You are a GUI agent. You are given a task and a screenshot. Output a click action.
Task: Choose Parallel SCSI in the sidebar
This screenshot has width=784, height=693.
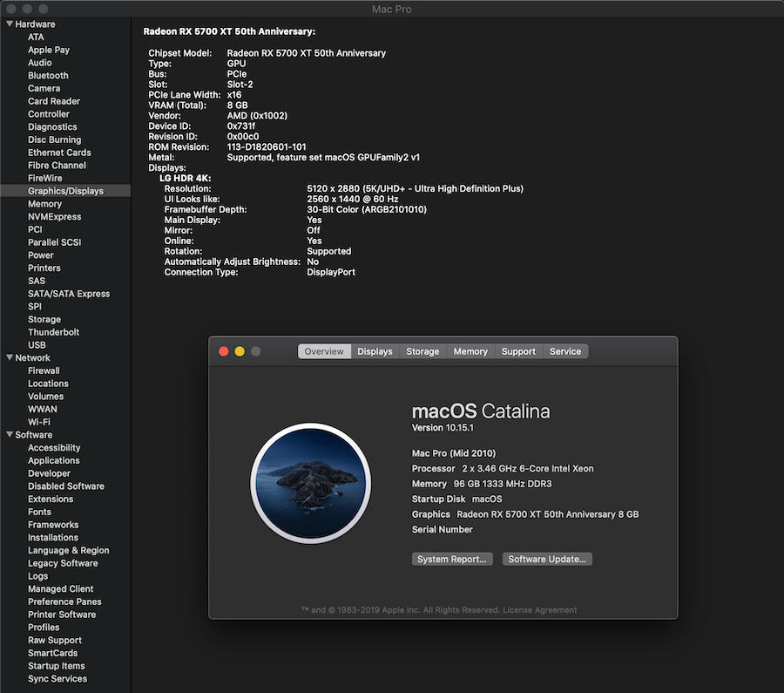(55, 242)
